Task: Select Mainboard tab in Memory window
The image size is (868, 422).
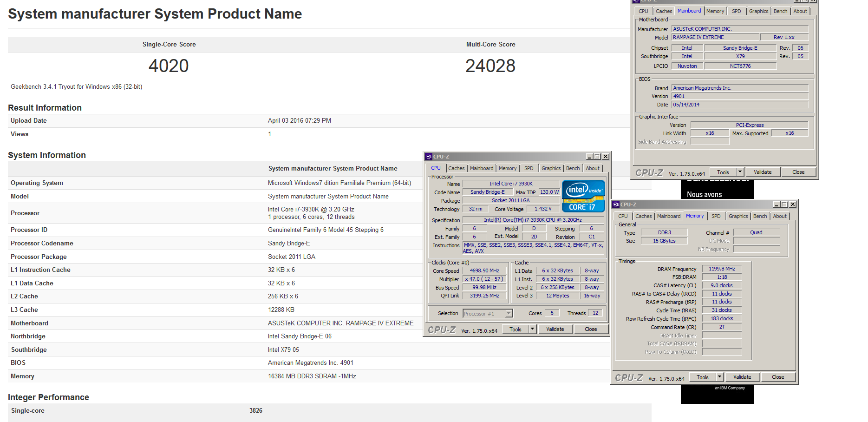Action: [x=669, y=216]
